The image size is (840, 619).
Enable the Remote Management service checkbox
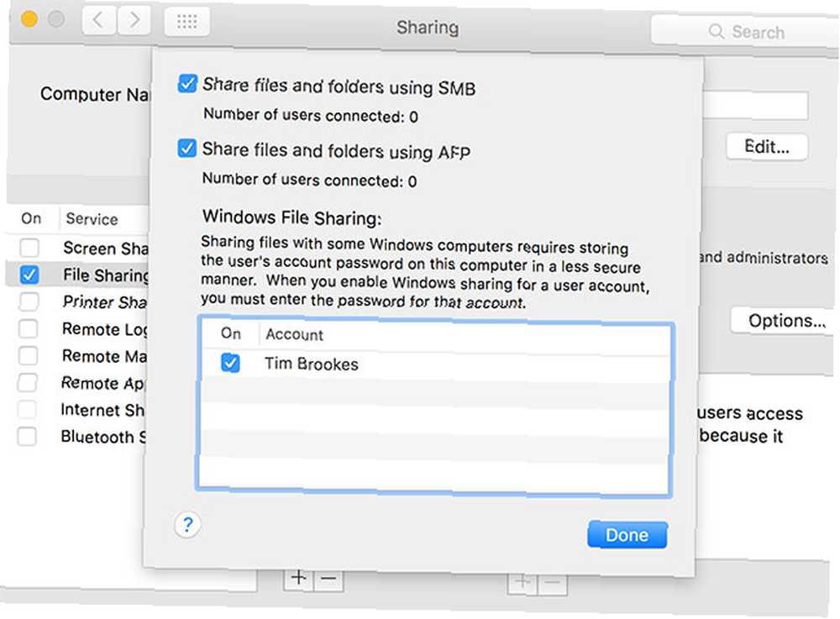coord(28,355)
